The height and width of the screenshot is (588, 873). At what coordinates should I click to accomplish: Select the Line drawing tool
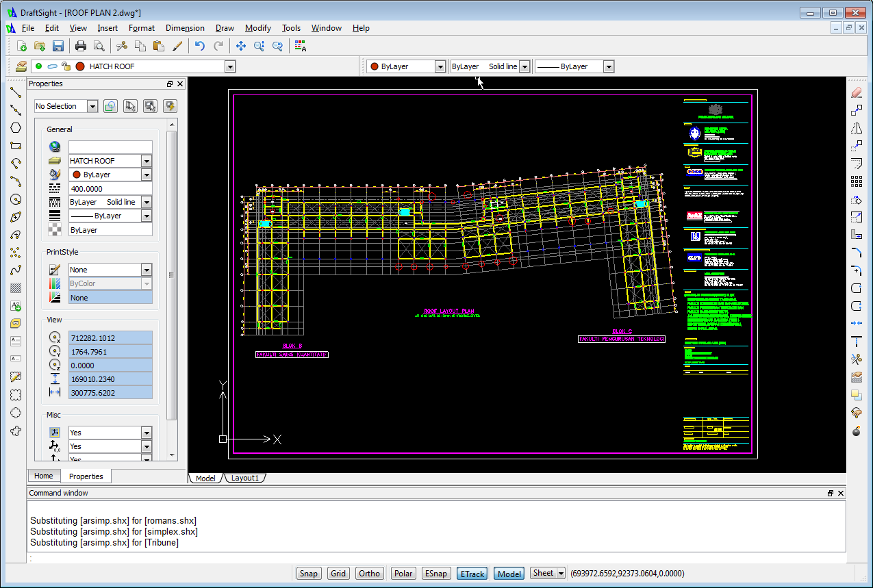(x=16, y=92)
